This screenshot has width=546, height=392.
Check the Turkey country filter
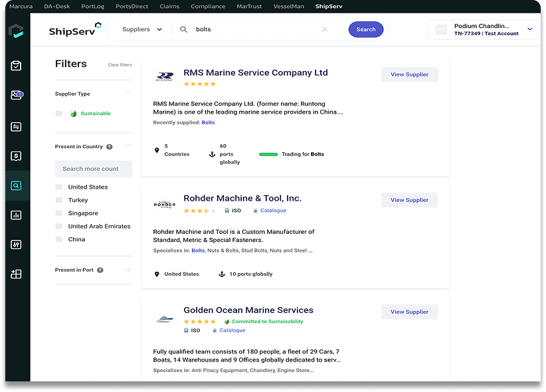59,200
